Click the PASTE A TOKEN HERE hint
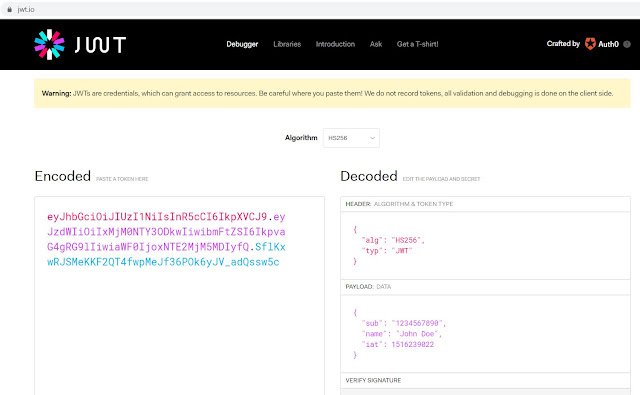640x395 pixels. pyautogui.click(x=122, y=179)
